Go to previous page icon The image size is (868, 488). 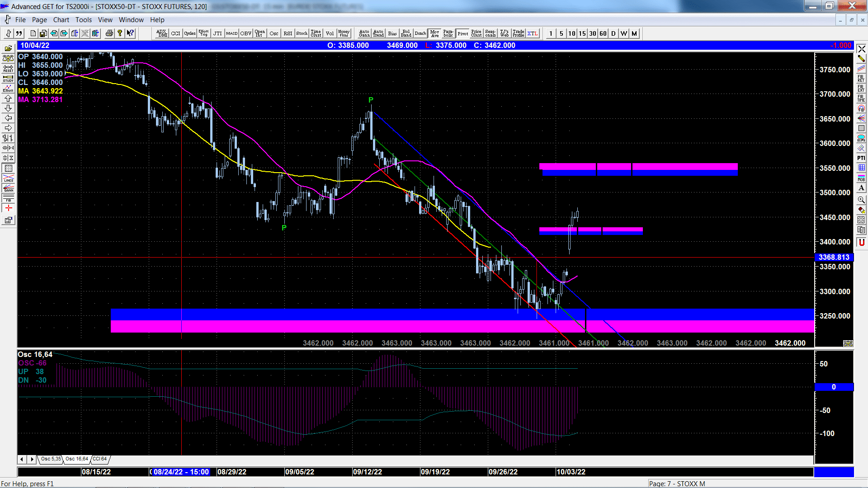pos(54,33)
